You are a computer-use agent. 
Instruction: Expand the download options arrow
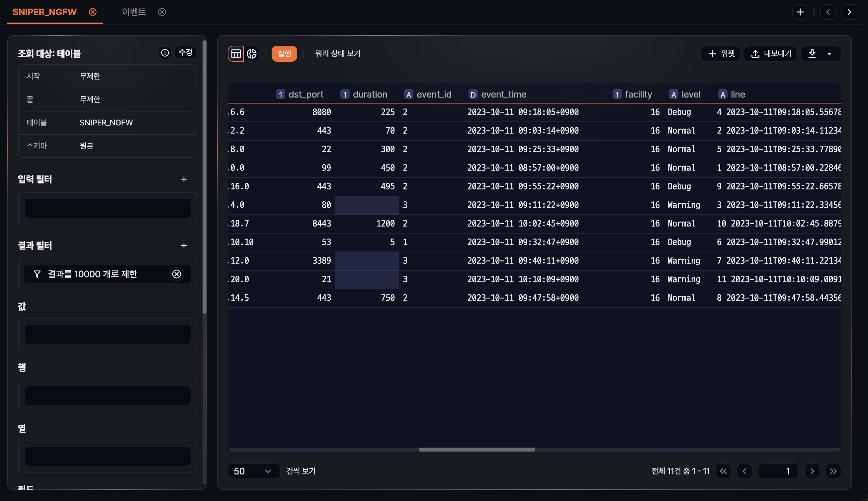[x=829, y=54]
